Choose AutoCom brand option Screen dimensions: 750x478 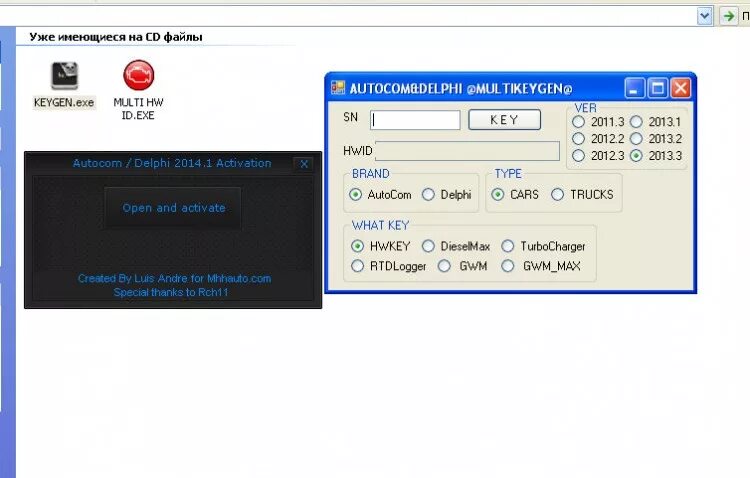point(355,194)
